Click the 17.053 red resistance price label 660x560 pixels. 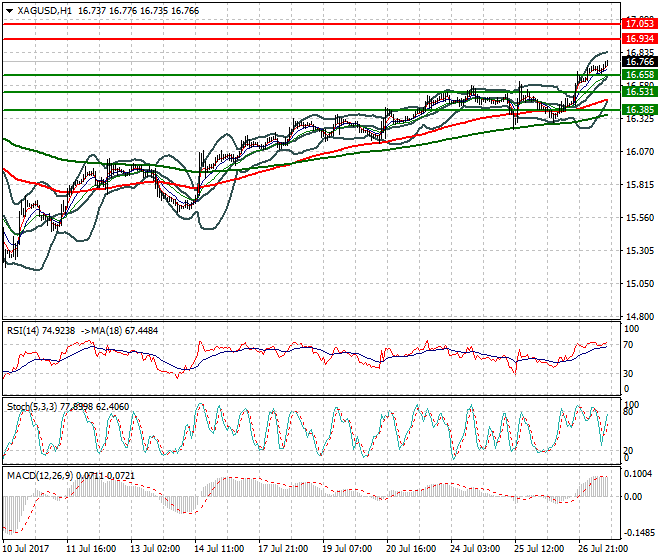(x=639, y=24)
